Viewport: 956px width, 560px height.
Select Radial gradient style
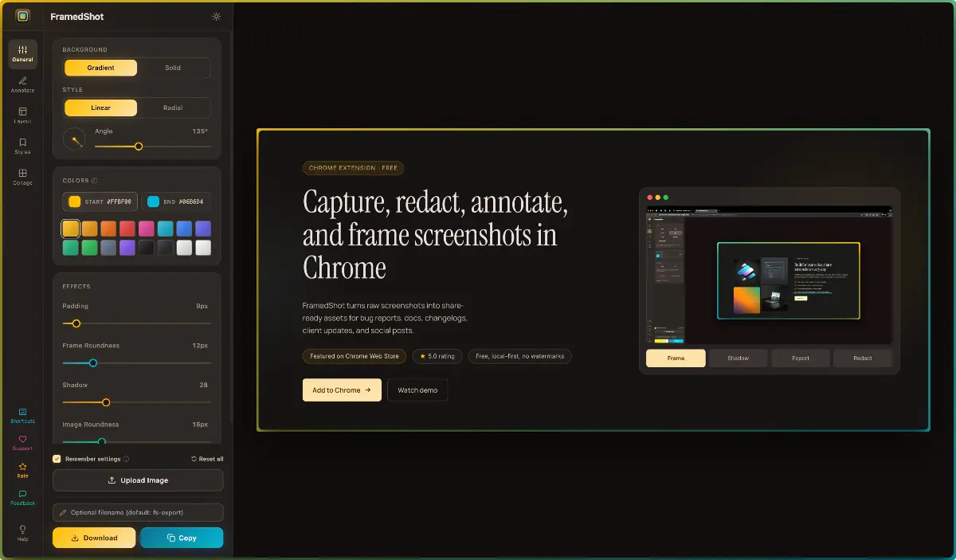174,107
